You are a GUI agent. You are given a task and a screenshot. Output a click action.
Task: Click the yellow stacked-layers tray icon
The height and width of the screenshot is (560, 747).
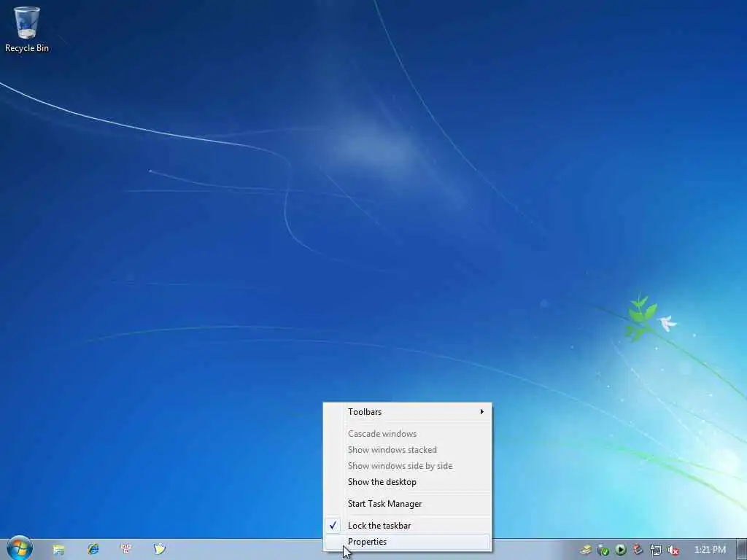tap(586, 550)
